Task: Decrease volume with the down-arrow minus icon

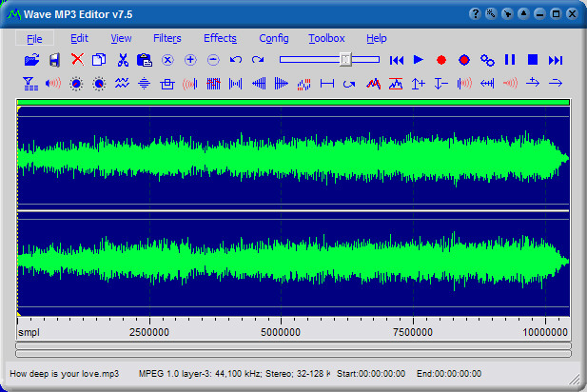Action: (441, 83)
